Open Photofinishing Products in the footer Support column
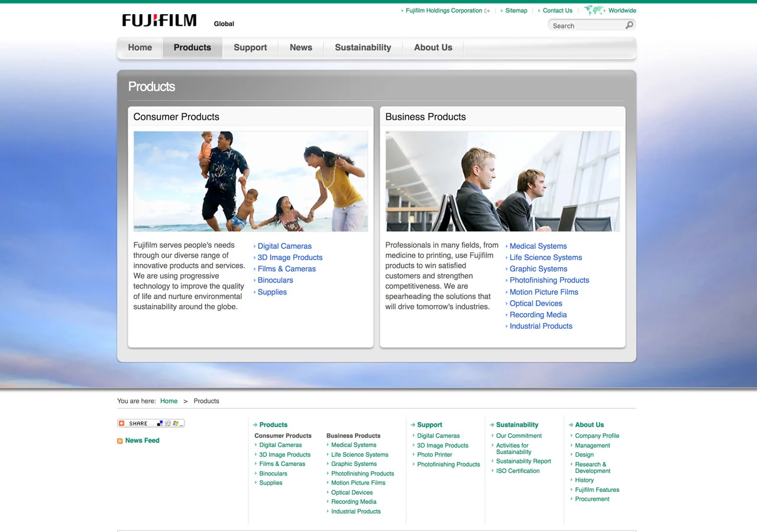The height and width of the screenshot is (532, 757). click(449, 464)
